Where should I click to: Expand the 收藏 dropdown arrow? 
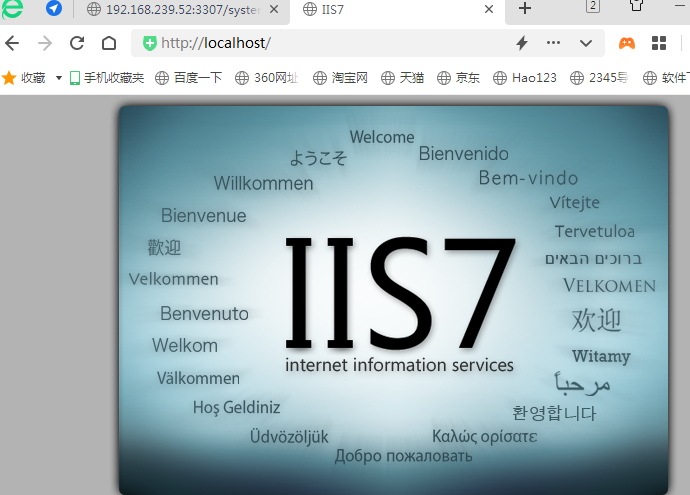click(x=59, y=78)
